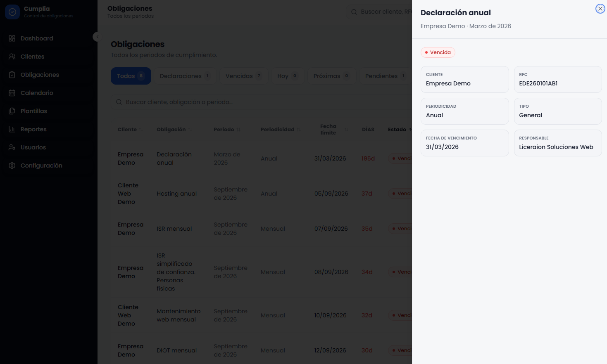Click the '195d' days overdue value

click(368, 158)
